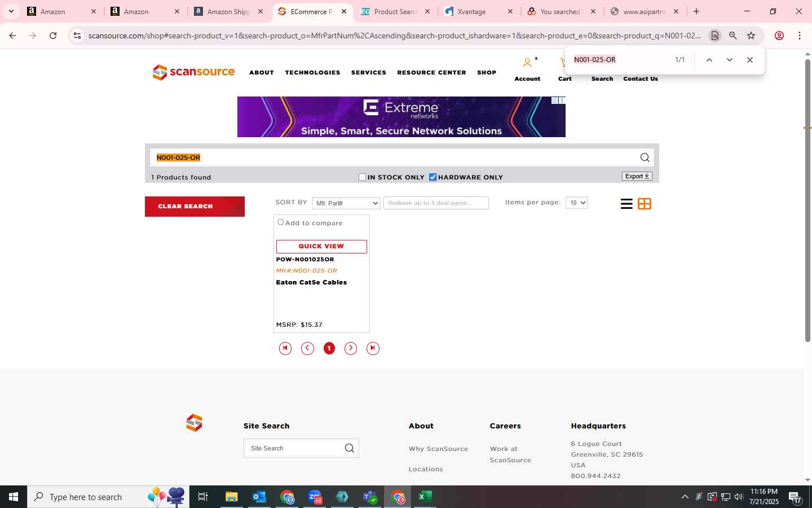
Task: Switch to grid view layout
Action: pyautogui.click(x=644, y=204)
